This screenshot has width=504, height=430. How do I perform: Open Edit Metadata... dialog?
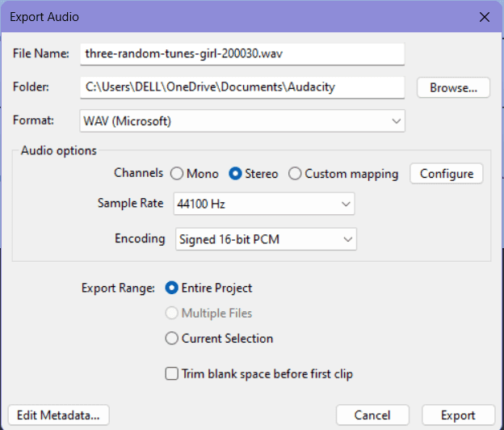point(58,415)
